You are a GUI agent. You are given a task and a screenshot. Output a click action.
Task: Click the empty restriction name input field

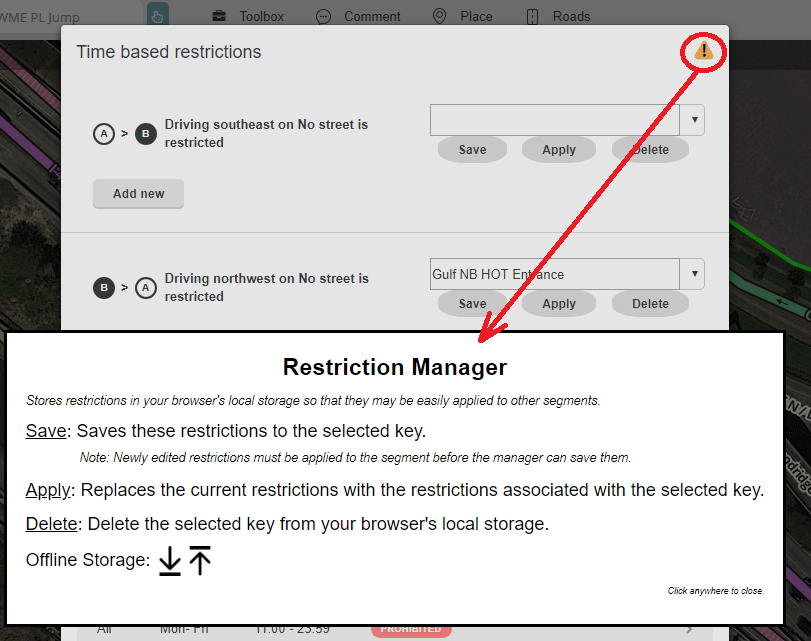(555, 120)
